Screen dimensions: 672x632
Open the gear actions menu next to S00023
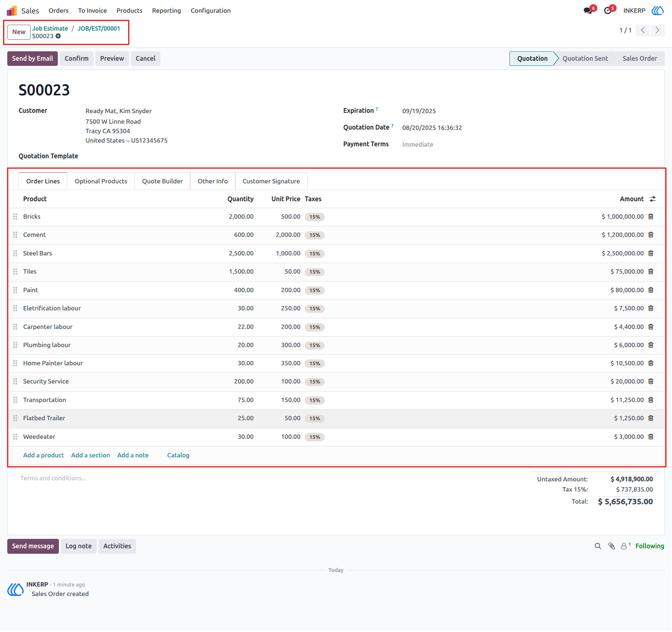coord(58,36)
